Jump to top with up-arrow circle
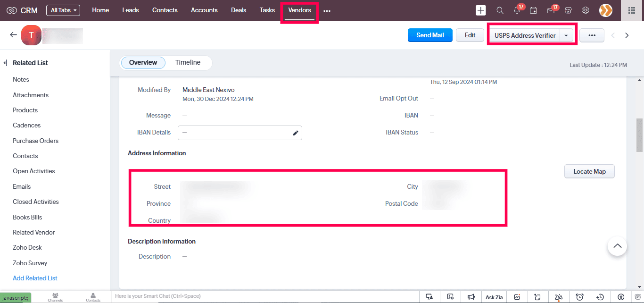The height and width of the screenshot is (303, 644). [x=617, y=246]
